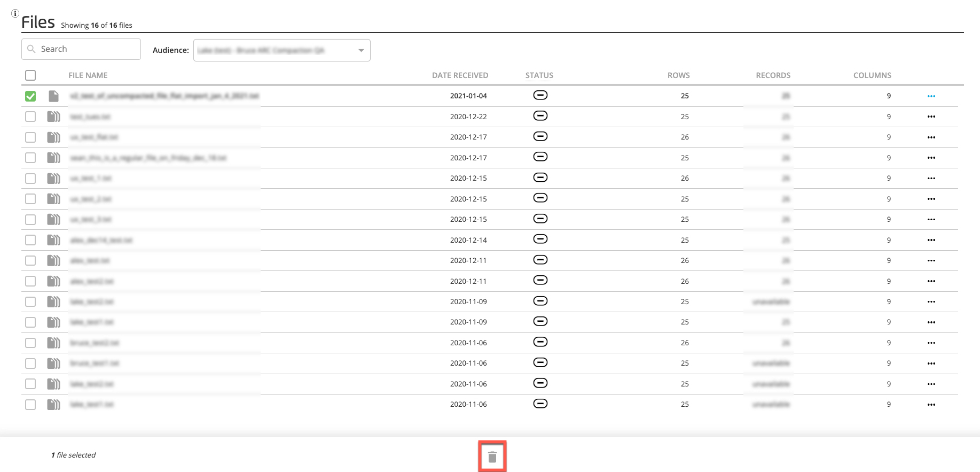Click rows value 25 in 2021-01-04 row
Screen dimensions: 980x472
point(685,96)
